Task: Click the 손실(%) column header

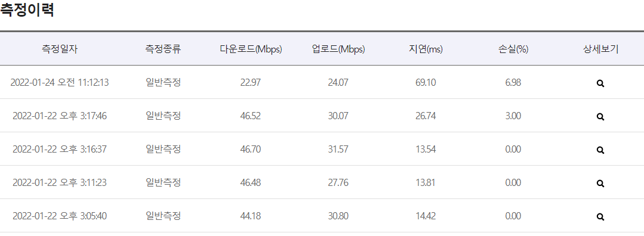Action: point(513,49)
